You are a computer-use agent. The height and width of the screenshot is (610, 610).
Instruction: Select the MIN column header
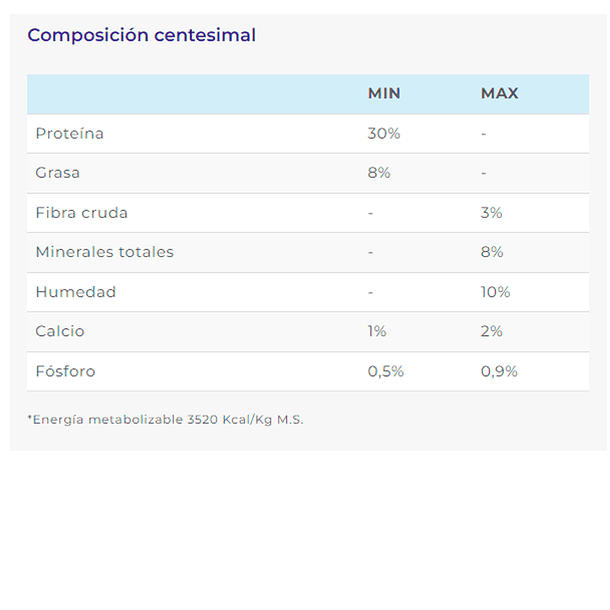coord(384,93)
